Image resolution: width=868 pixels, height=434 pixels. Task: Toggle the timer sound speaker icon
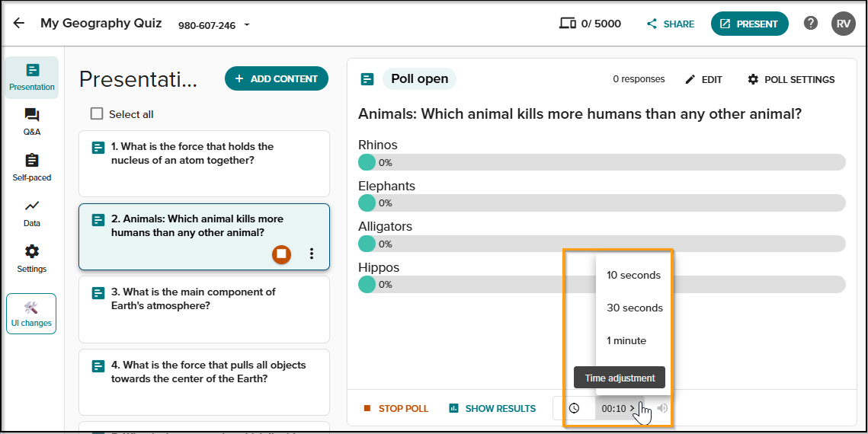(662, 409)
